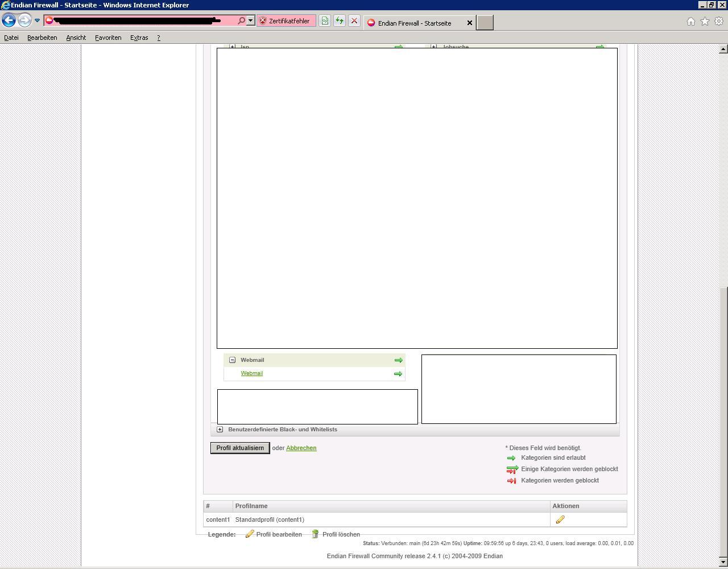Click the red X stop loading icon
Image resolution: width=728 pixels, height=569 pixels.
point(354,21)
